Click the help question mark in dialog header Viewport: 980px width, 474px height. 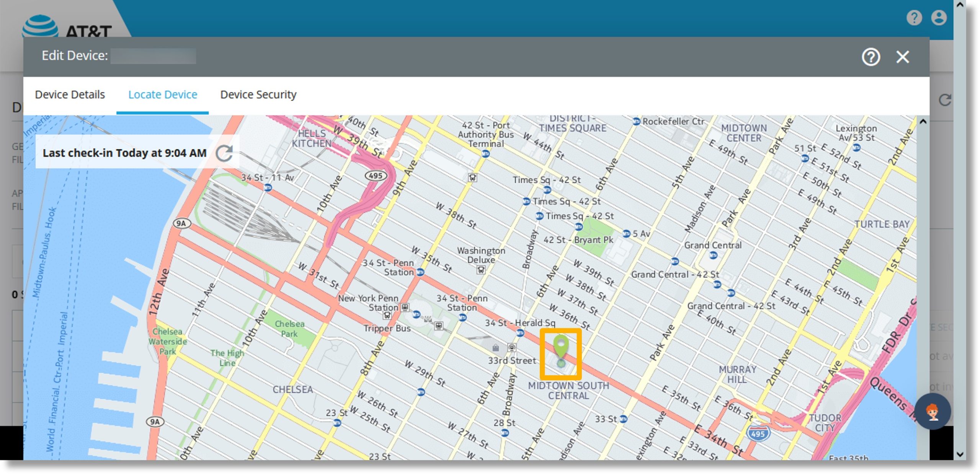(871, 57)
